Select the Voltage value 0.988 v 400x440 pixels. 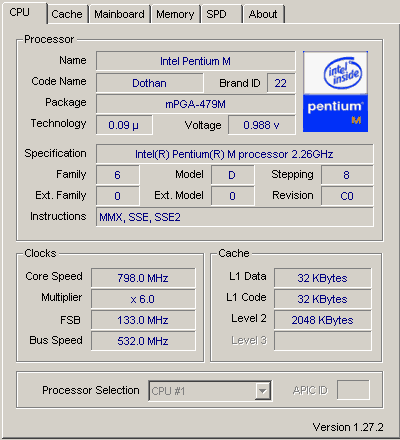click(262, 125)
